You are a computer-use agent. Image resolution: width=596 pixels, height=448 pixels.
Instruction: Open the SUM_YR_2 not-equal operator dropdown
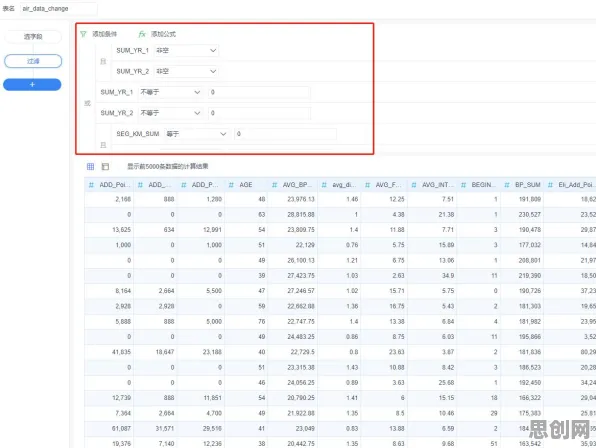(x=170, y=113)
